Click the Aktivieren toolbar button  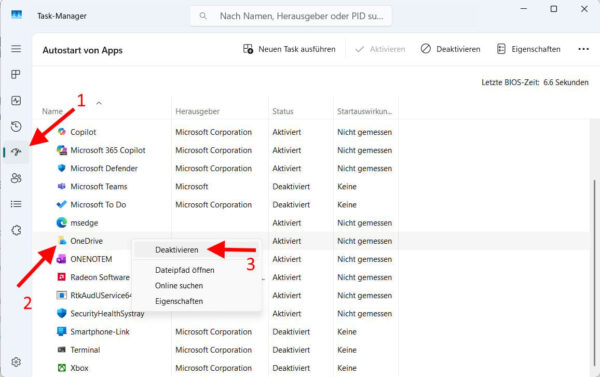380,49
